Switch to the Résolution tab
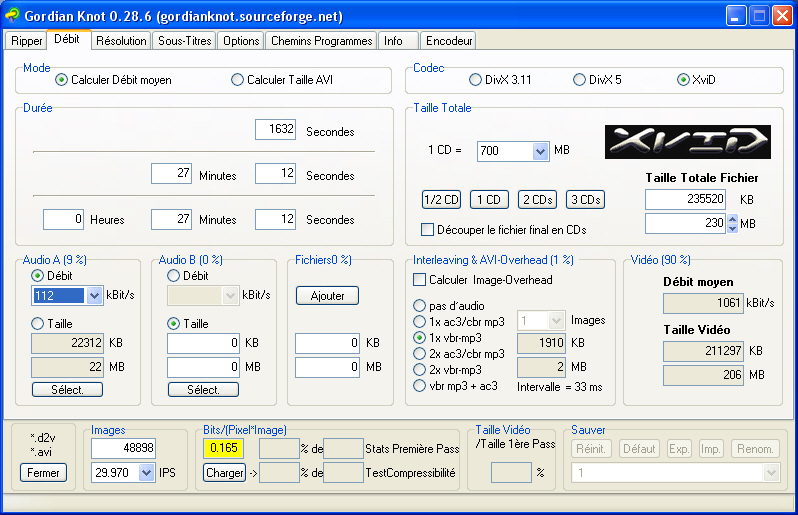 point(122,41)
